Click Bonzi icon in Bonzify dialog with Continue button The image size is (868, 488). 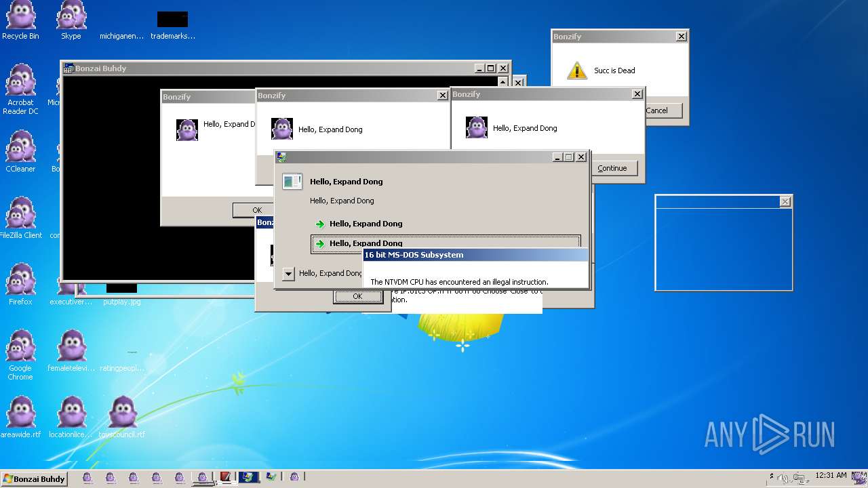[x=477, y=127]
